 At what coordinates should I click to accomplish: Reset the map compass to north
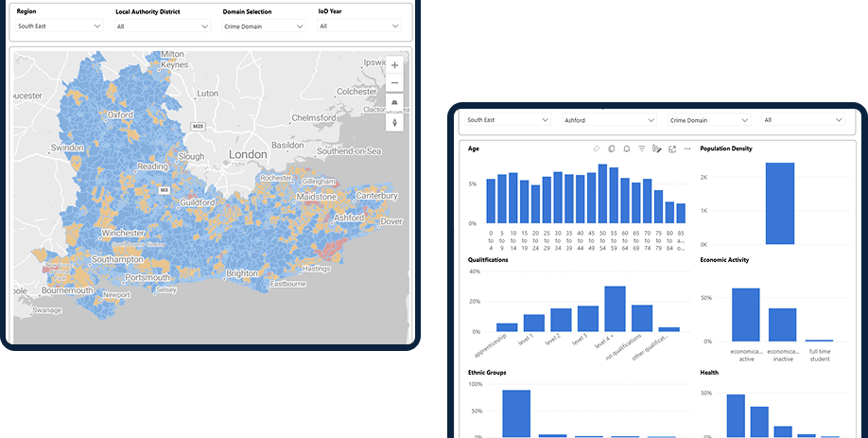pyautogui.click(x=394, y=122)
